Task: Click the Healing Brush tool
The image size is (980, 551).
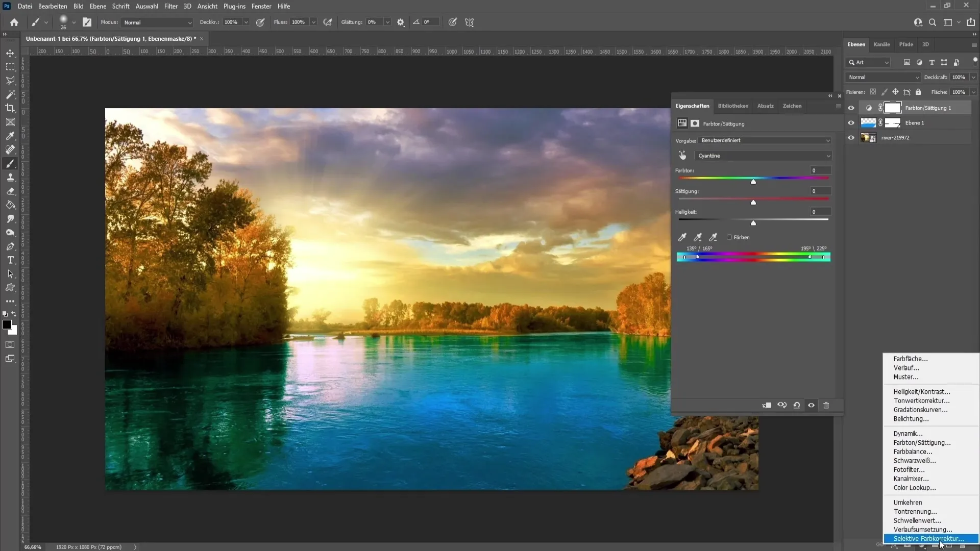Action: pos(10,149)
